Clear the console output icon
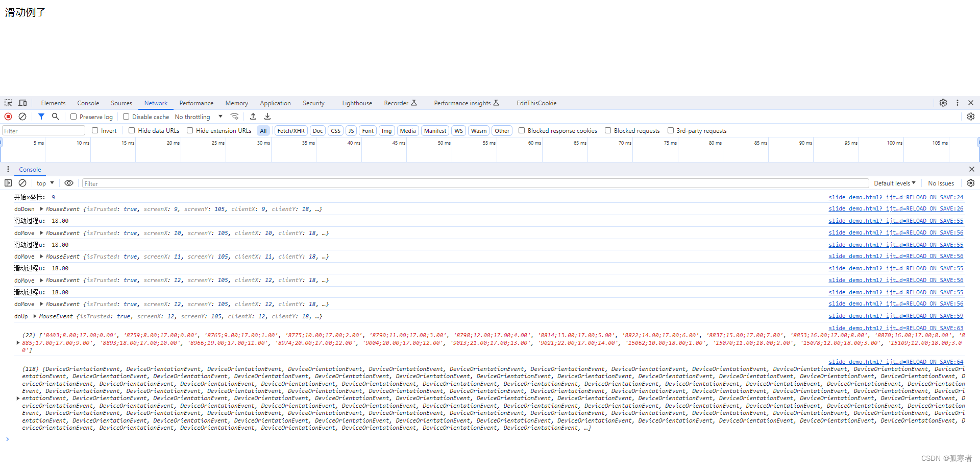The image size is (980, 467). pyautogui.click(x=22, y=183)
